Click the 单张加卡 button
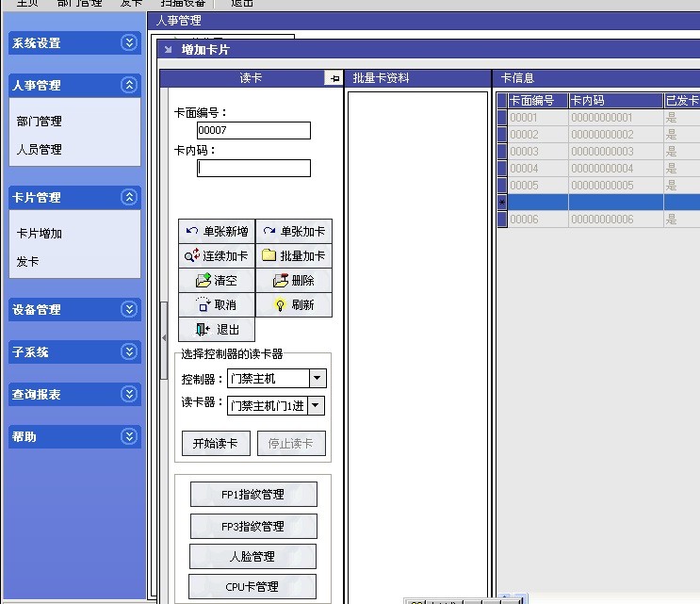Screen dimensions: 700x604 tap(294, 231)
